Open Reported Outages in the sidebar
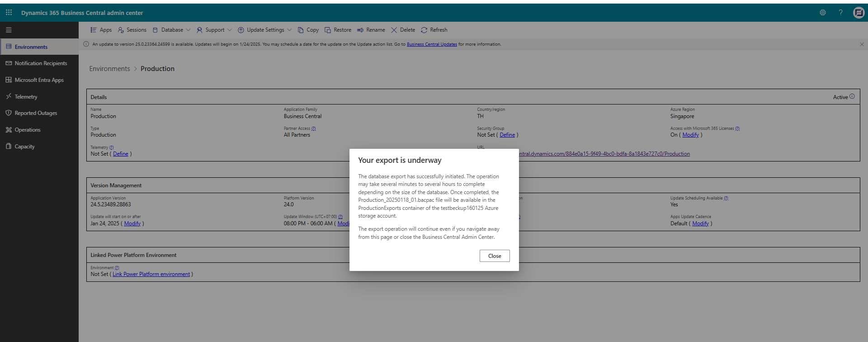Screen dimensions: 868x342 [39, 113]
